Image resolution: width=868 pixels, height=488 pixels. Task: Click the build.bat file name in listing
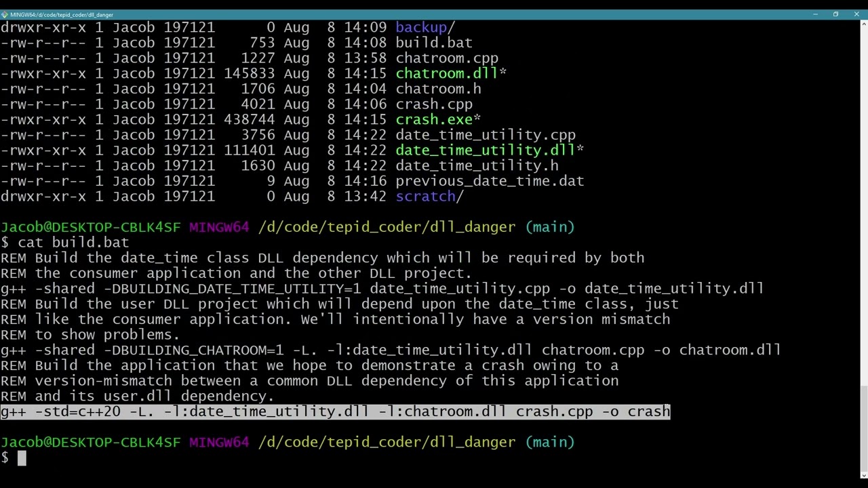point(434,43)
